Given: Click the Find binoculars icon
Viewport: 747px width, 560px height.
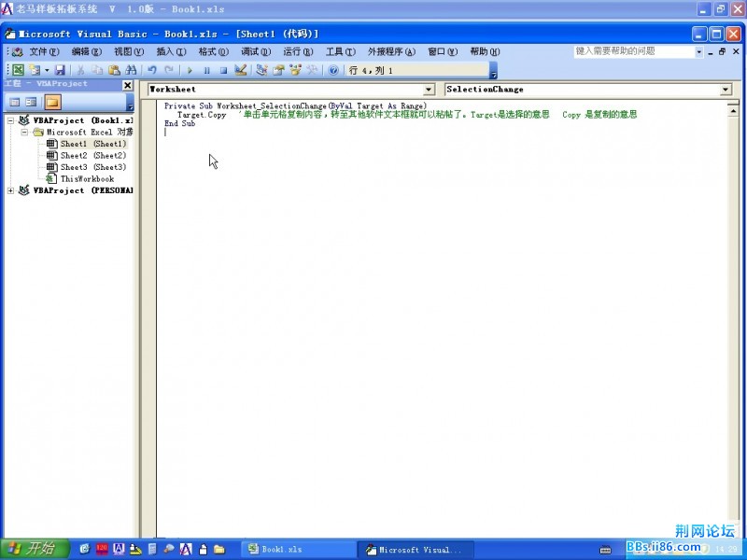Looking at the screenshot, I should (x=131, y=70).
